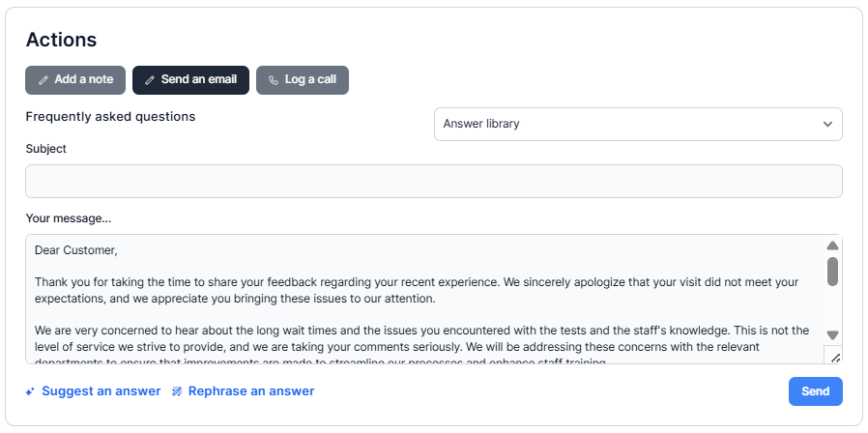Click the Suggest an answer link

(101, 391)
